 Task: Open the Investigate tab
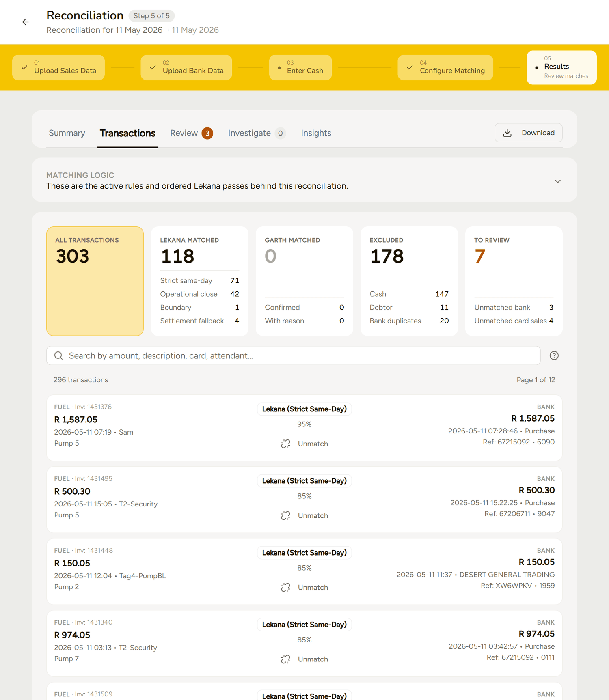(257, 133)
